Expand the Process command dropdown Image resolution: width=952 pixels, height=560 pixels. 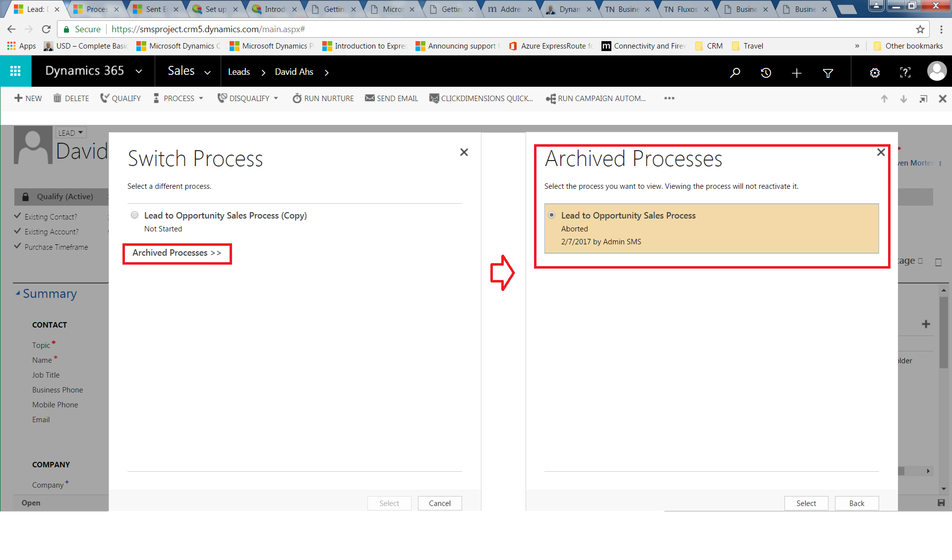coord(201,98)
